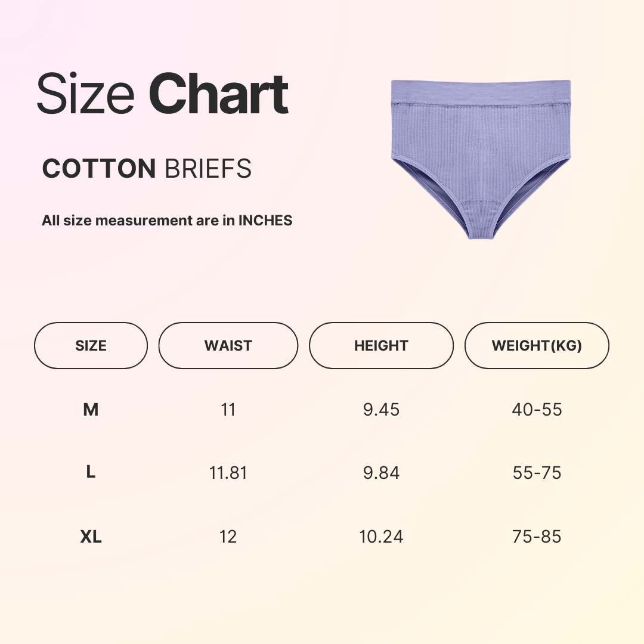The width and height of the screenshot is (644, 644).
Task: Click waist value 11 for M
Action: coord(228,410)
